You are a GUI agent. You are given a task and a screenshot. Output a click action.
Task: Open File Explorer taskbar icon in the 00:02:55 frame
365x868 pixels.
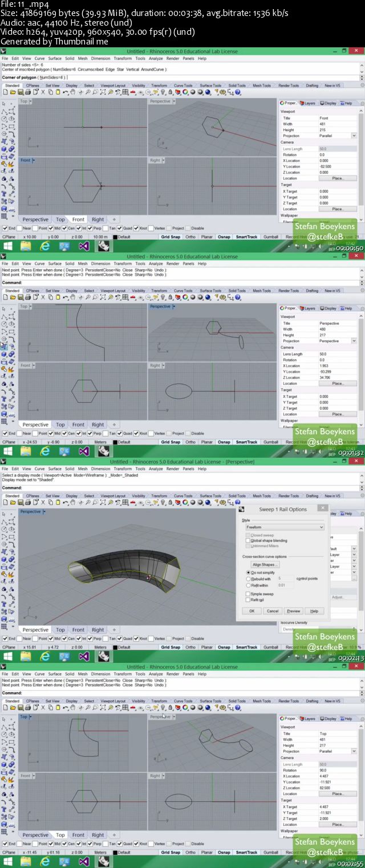pyautogui.click(x=26, y=862)
